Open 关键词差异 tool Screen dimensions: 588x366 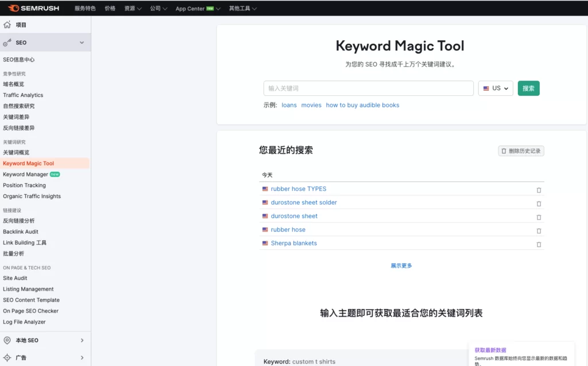pos(16,117)
